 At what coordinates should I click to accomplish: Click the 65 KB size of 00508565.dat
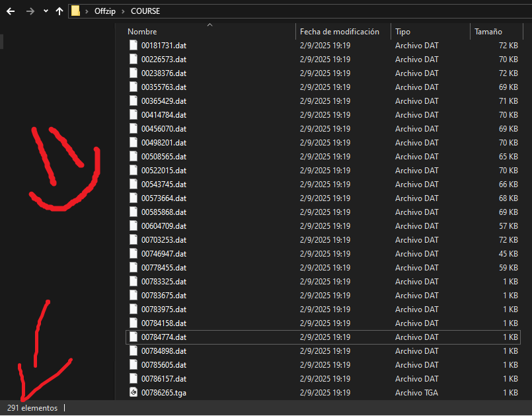[x=508, y=157]
